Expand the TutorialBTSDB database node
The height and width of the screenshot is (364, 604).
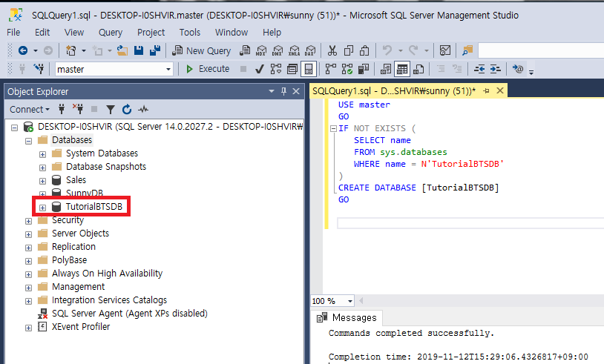pyautogui.click(x=43, y=208)
